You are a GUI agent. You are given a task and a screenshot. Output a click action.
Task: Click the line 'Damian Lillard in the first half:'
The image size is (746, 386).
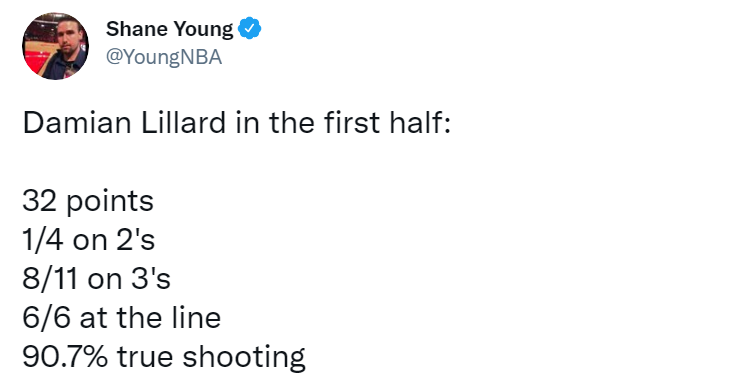coord(236,122)
